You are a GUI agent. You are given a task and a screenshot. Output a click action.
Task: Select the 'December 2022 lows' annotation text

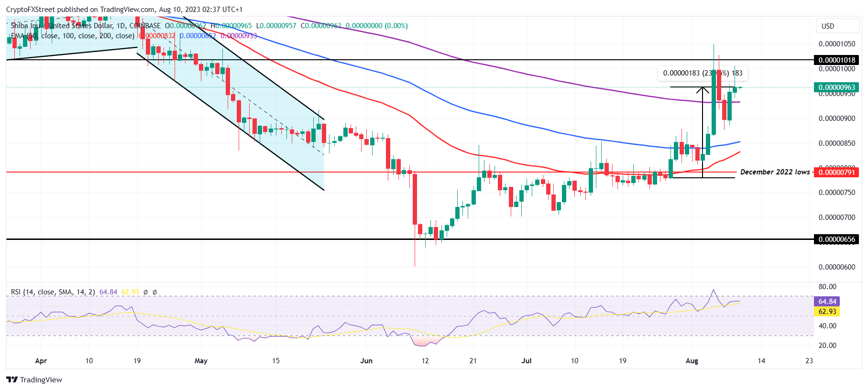775,172
